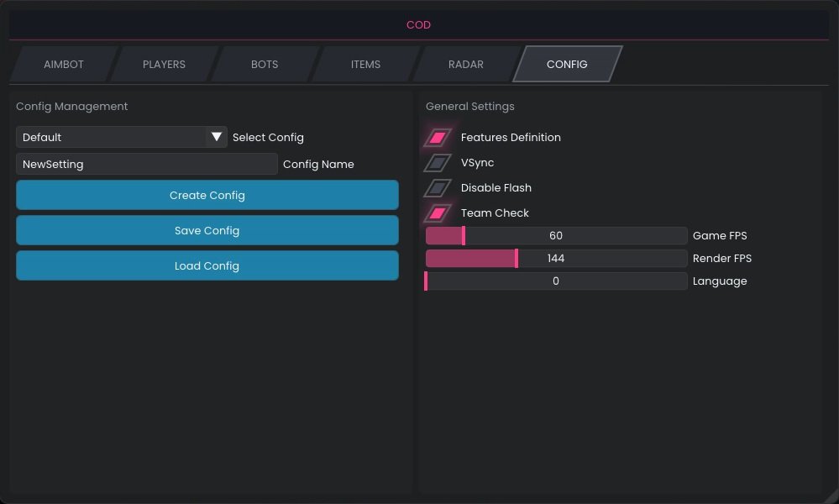
Task: Open the PLAYERS tab
Action: 164,65
